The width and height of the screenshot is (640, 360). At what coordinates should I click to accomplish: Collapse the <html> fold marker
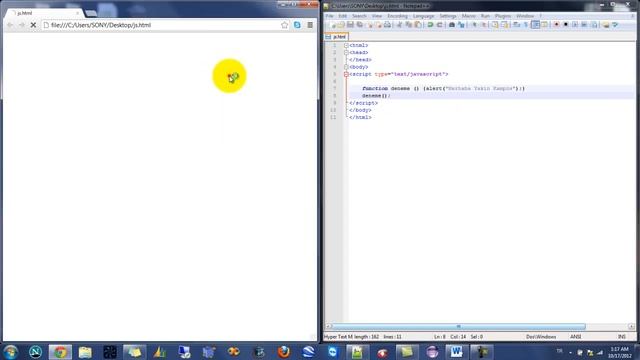point(346,45)
